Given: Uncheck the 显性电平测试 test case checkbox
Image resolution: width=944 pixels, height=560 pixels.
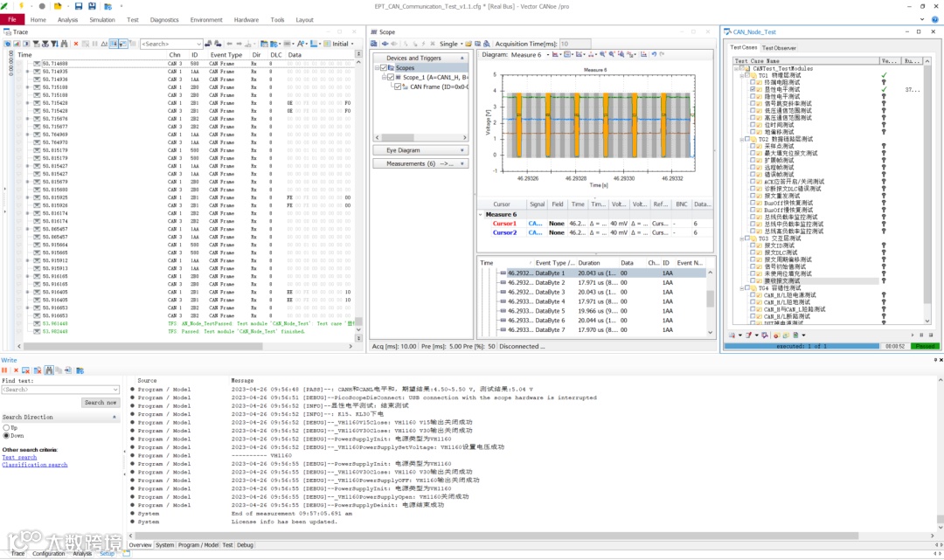Looking at the screenshot, I should (753, 89).
